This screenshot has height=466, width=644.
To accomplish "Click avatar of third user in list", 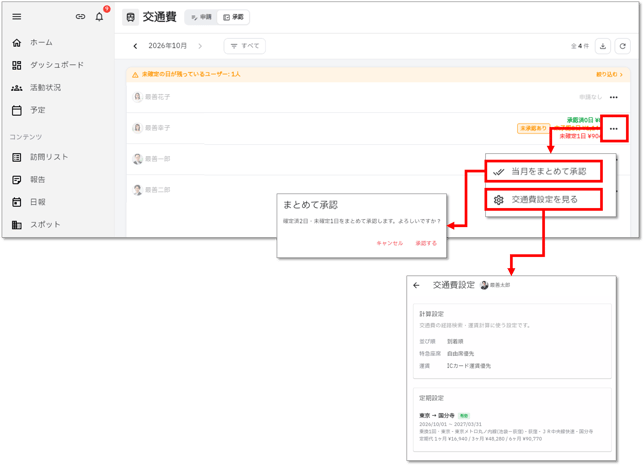I will click(x=138, y=159).
